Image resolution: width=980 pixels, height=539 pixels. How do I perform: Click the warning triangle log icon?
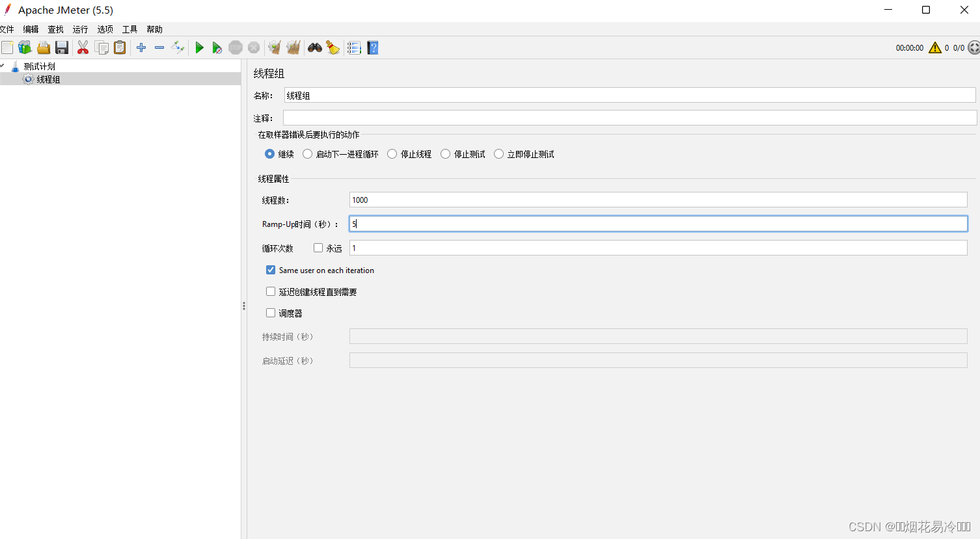tap(935, 47)
